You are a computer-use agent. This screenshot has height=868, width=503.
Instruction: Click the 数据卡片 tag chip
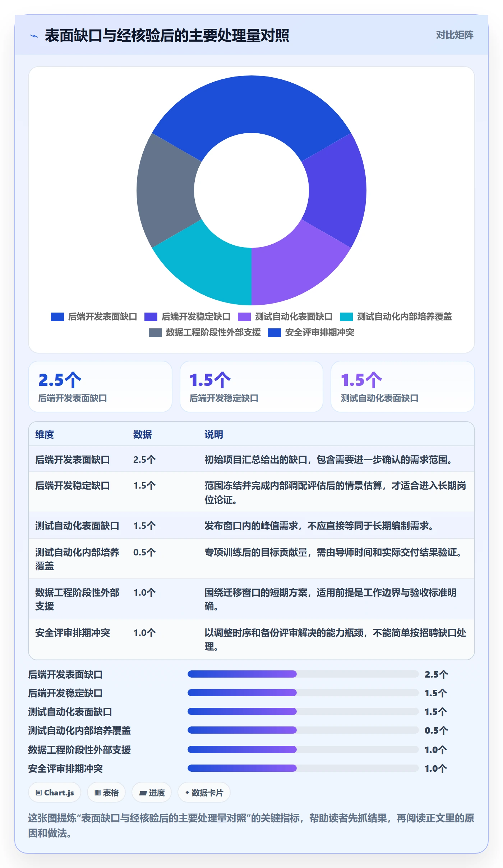pos(204,793)
